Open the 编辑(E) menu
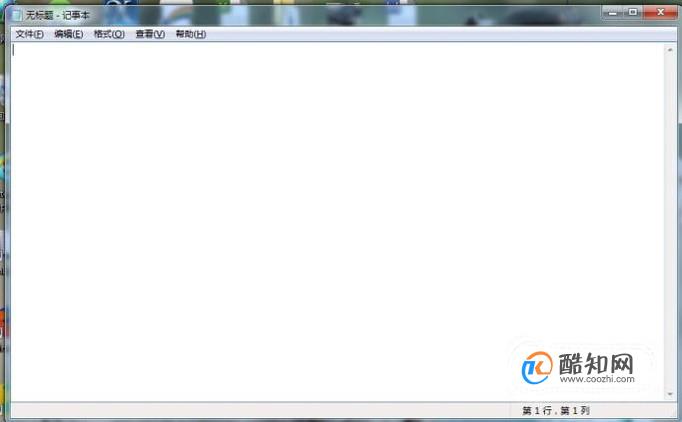 (x=69, y=34)
